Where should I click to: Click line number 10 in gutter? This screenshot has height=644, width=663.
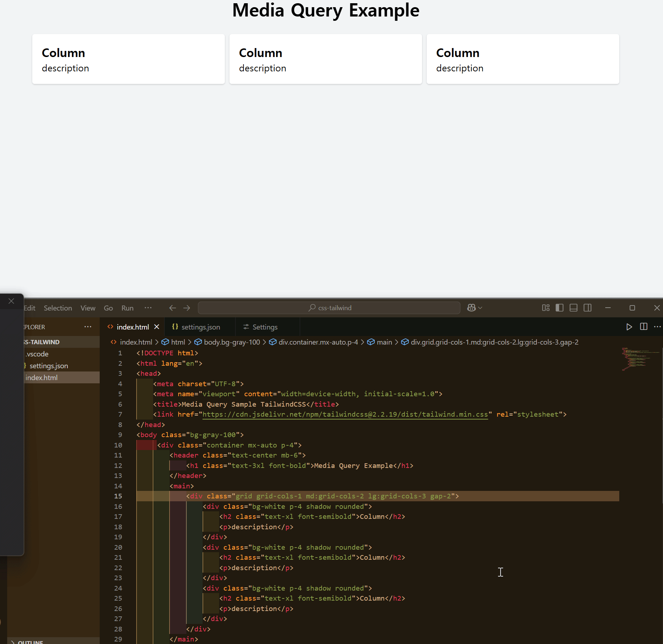(118, 445)
